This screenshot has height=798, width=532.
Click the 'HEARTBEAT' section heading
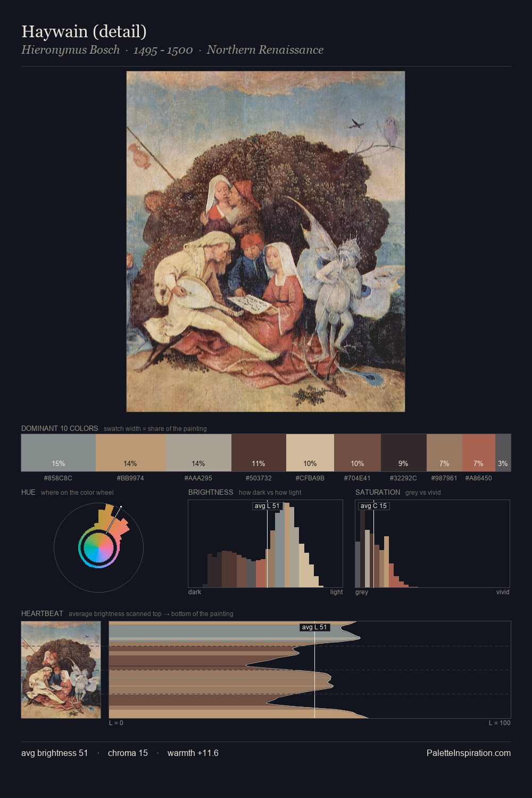(42, 613)
